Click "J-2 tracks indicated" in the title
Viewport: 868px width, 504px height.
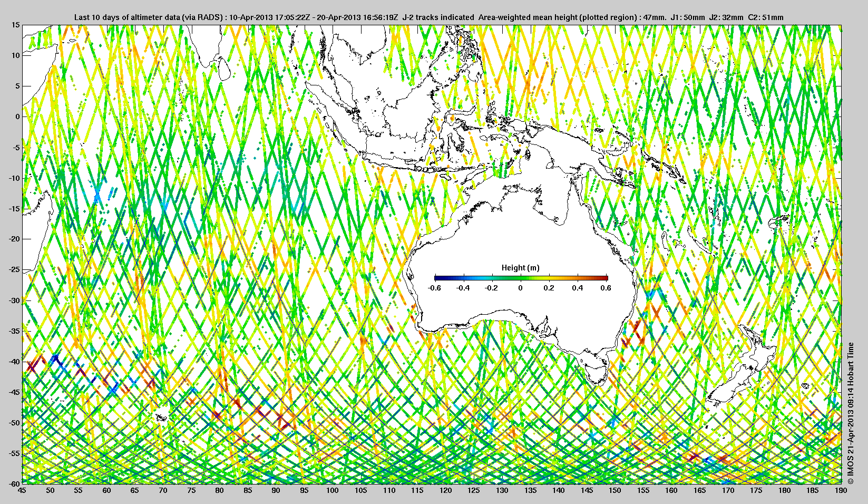point(438,17)
